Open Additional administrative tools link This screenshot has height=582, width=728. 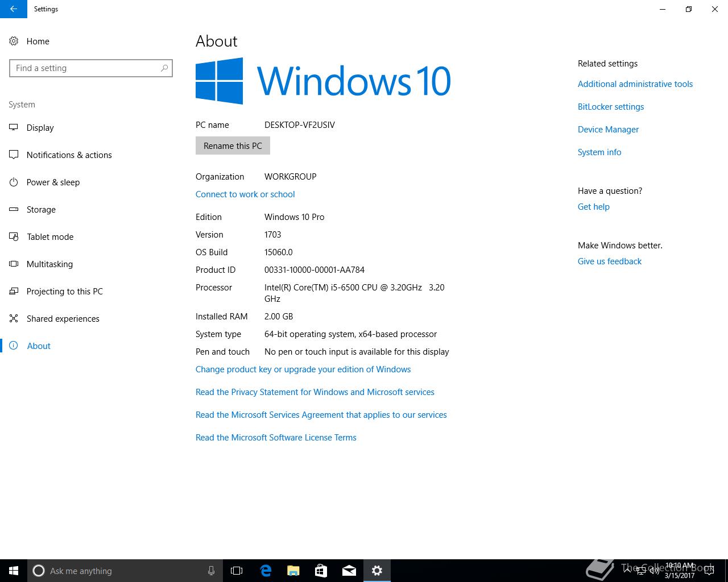[635, 84]
